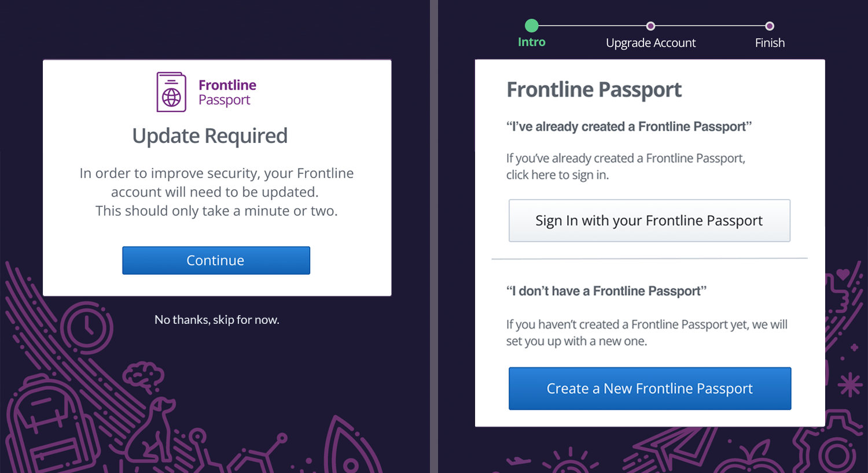868x473 pixels.
Task: Switch to the Upgrade Account step label
Action: (650, 43)
